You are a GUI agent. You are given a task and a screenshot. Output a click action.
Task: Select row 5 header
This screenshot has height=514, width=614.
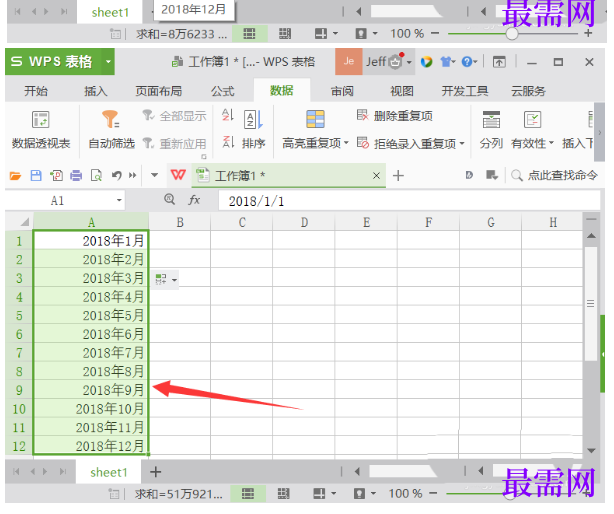tap(19, 315)
